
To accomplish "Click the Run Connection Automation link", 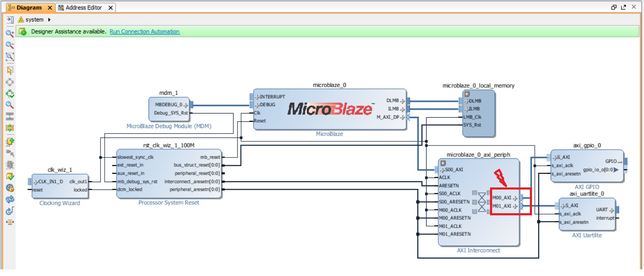I will [x=144, y=32].
